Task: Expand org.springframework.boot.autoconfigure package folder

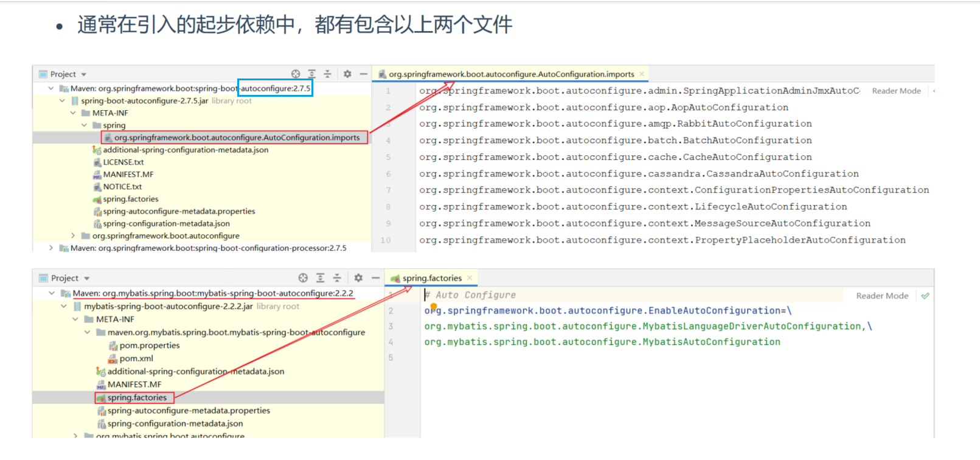Action: coord(73,236)
